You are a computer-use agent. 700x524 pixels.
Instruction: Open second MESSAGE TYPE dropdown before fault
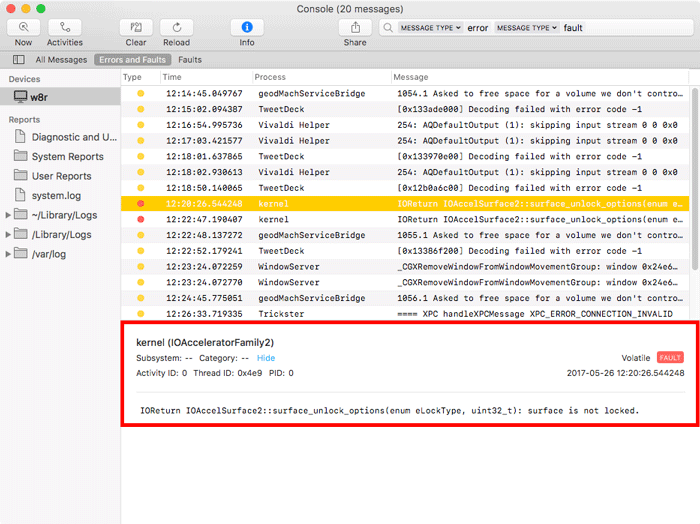click(x=526, y=28)
